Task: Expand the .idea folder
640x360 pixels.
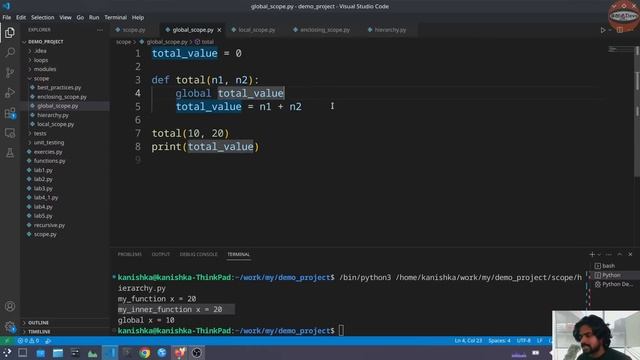Action: point(40,51)
